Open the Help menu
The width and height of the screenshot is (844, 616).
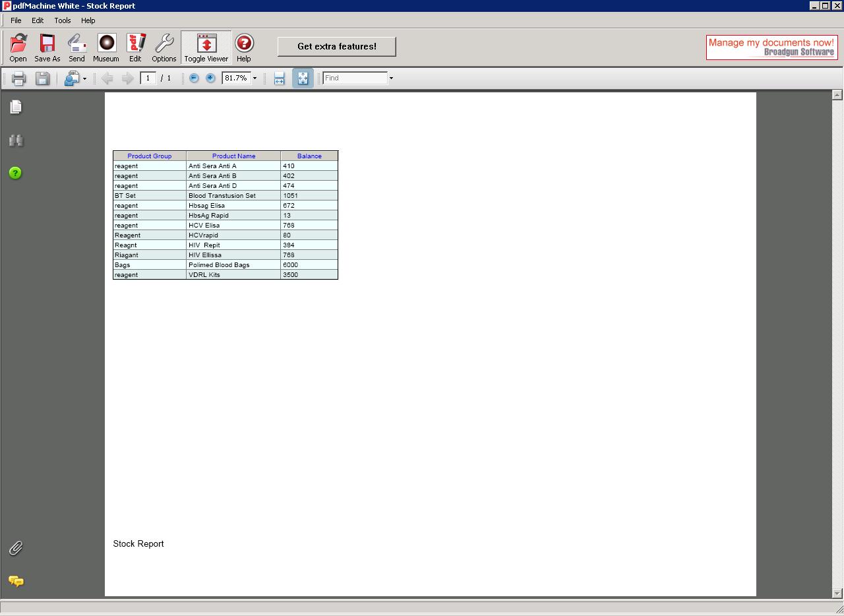click(x=88, y=20)
